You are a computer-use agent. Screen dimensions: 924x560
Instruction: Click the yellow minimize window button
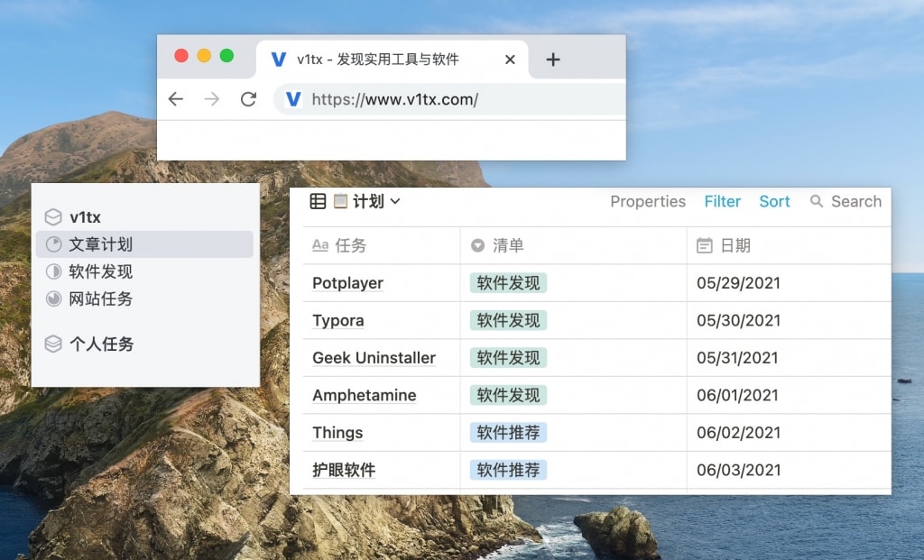coord(204,56)
